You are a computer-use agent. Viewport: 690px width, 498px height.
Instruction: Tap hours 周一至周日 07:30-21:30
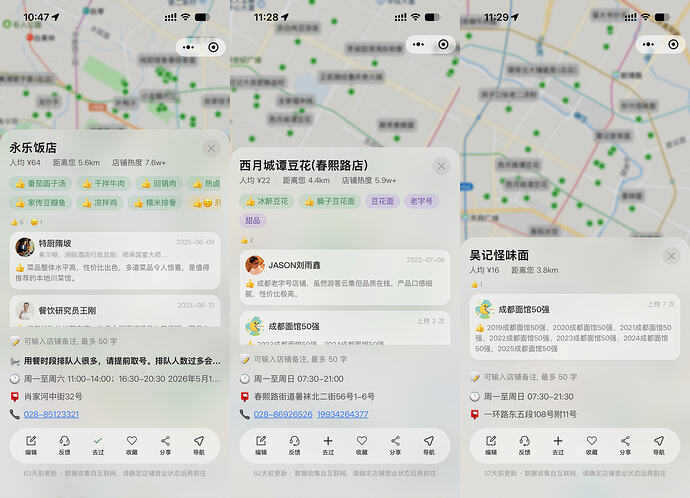(529, 397)
